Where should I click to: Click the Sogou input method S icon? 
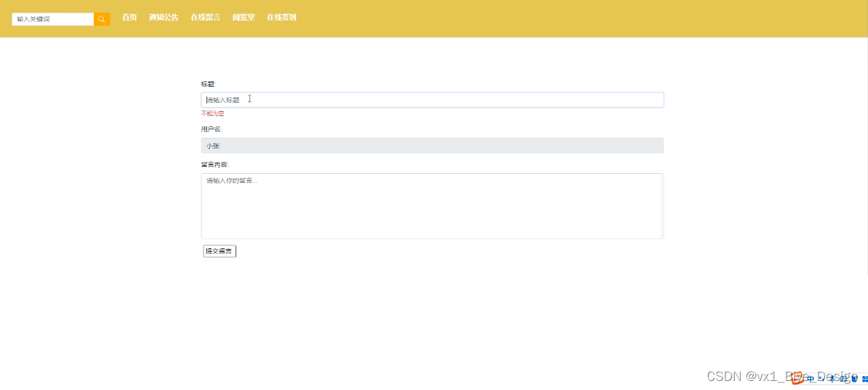(x=798, y=378)
